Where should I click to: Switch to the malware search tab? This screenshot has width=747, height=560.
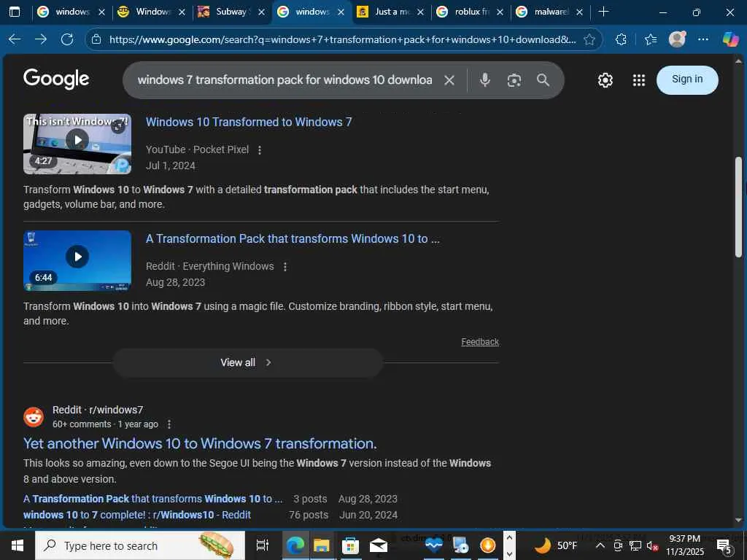point(550,12)
